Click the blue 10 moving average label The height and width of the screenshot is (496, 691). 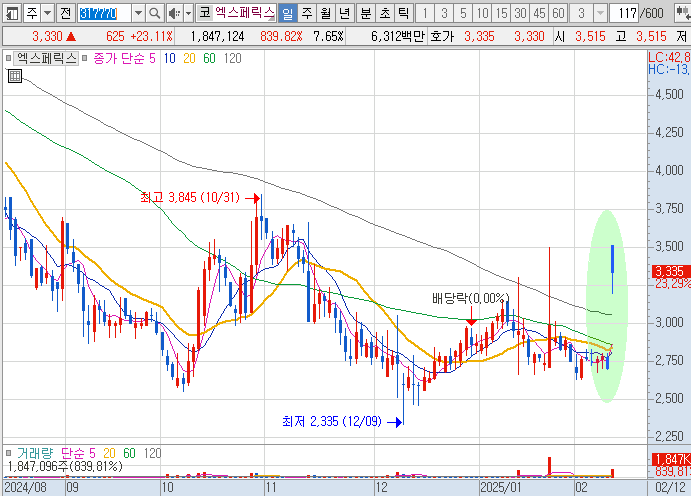[x=170, y=58]
